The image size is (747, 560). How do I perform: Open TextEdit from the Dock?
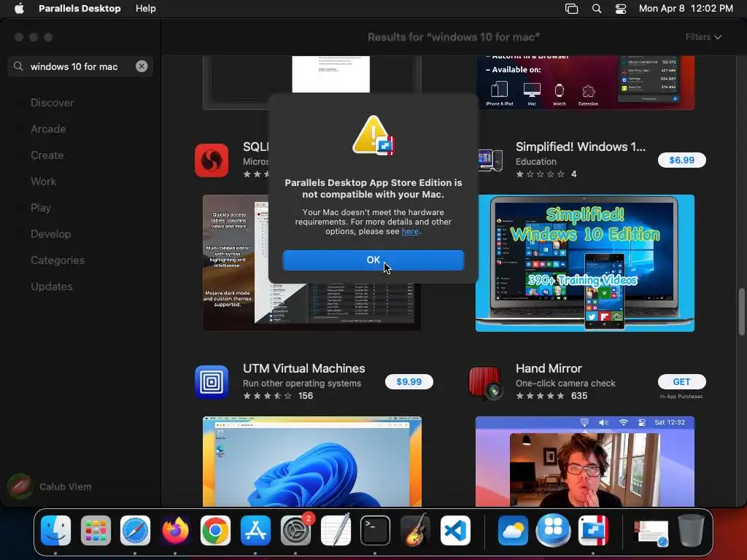pyautogui.click(x=336, y=530)
